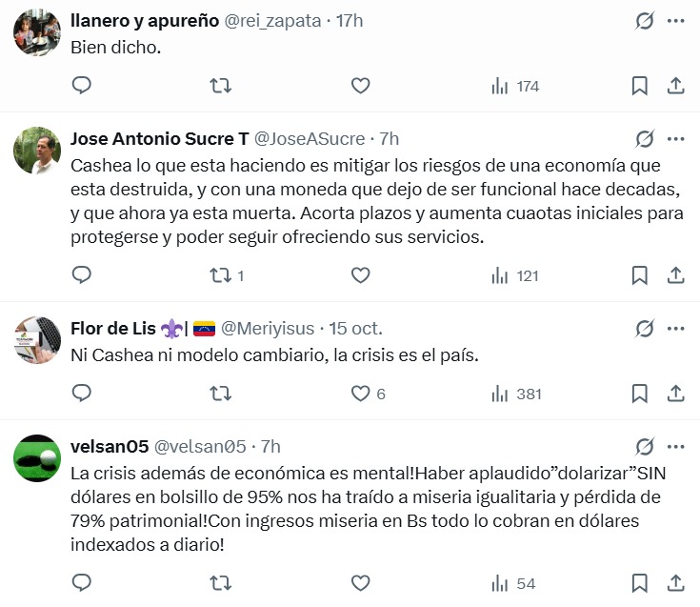Open Flor de Lis display name
700x607 pixels.
point(113,329)
